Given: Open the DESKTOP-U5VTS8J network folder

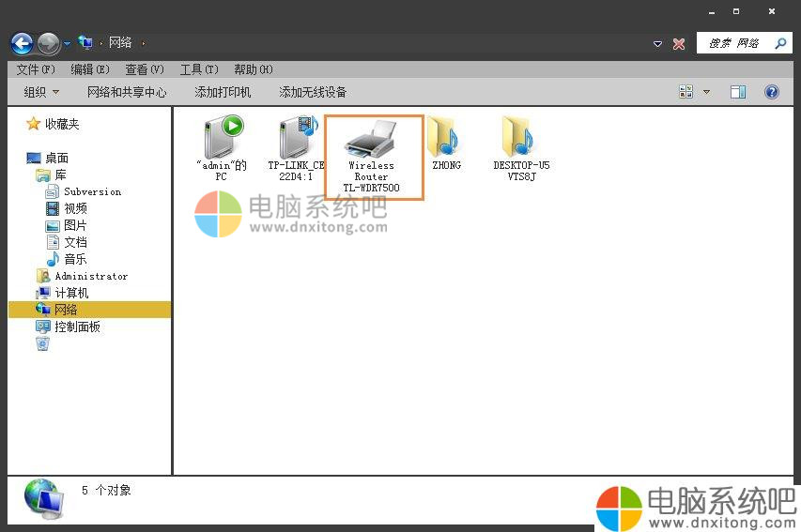Looking at the screenshot, I should coord(520,139).
